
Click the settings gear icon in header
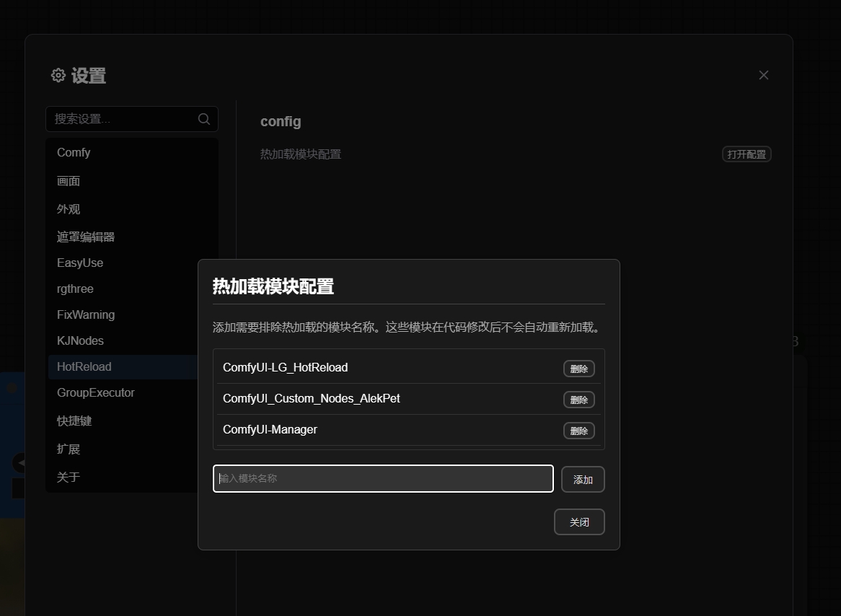(58, 75)
